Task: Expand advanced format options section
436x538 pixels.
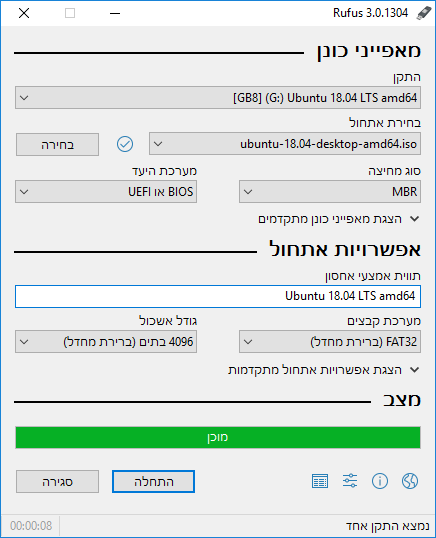Action: (x=324, y=370)
